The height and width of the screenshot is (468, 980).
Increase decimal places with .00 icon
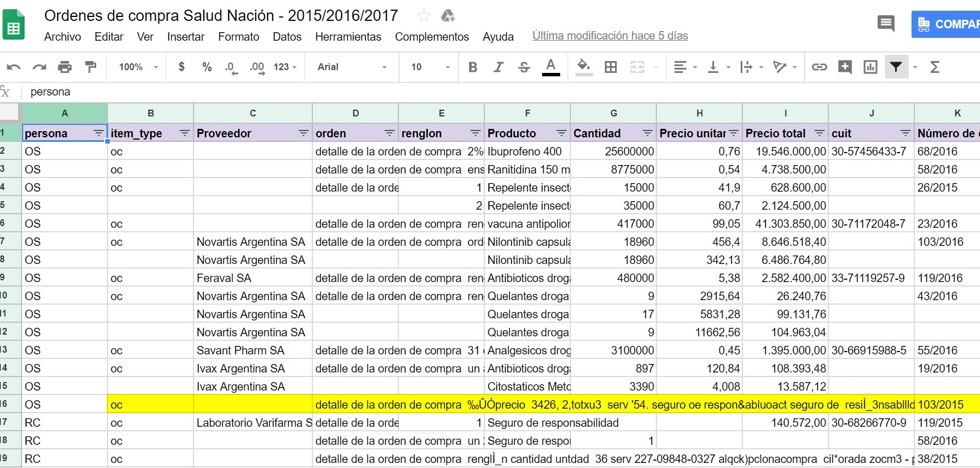pyautogui.click(x=257, y=67)
